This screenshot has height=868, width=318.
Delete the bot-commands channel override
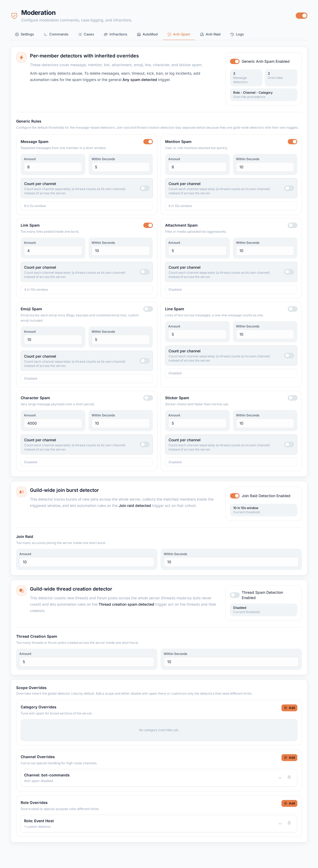(289, 777)
